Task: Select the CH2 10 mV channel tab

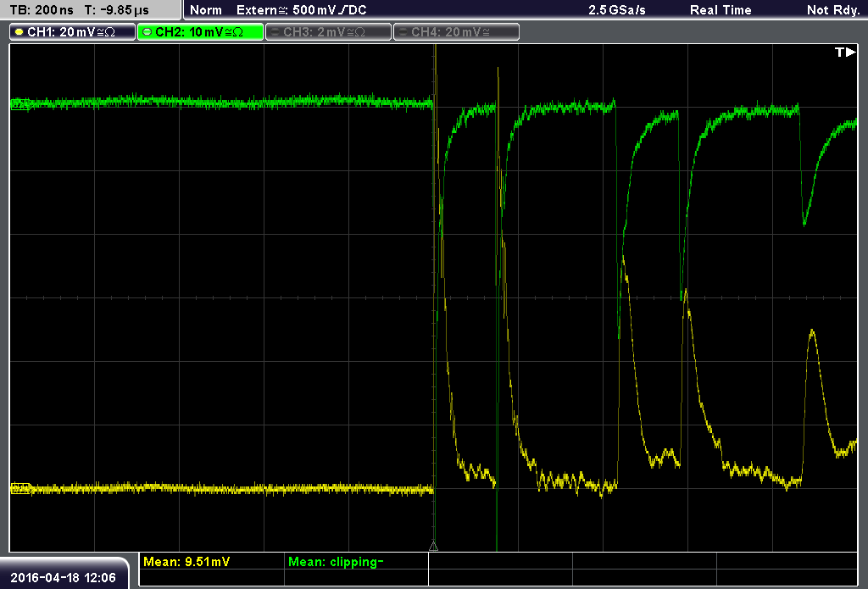Action: coord(200,32)
